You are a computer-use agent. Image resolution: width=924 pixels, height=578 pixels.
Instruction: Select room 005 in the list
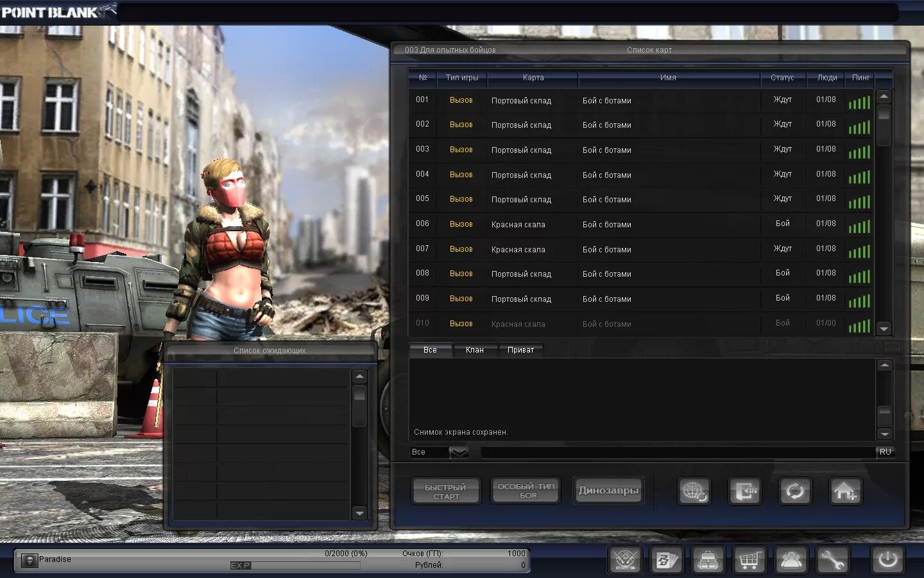641,199
